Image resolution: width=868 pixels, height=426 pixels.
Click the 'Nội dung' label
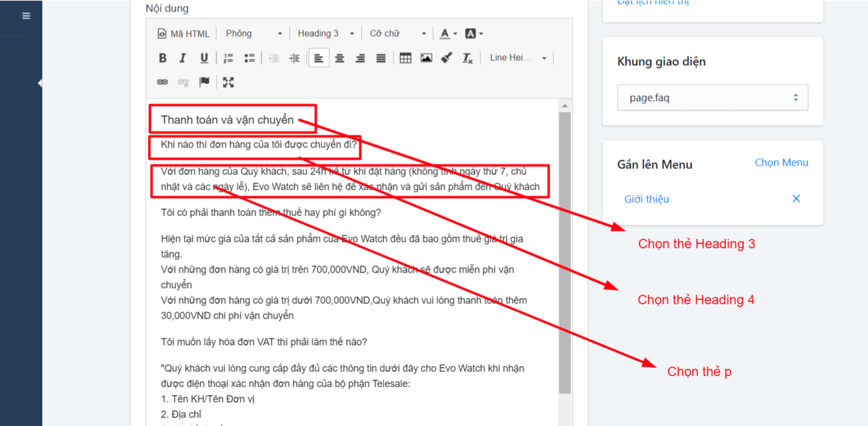(x=167, y=8)
